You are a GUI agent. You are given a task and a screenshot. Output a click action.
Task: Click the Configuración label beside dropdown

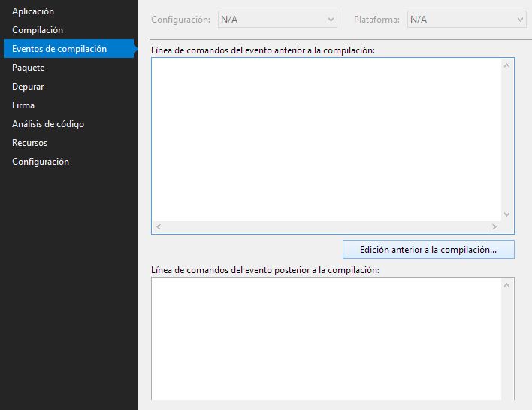[x=181, y=20]
